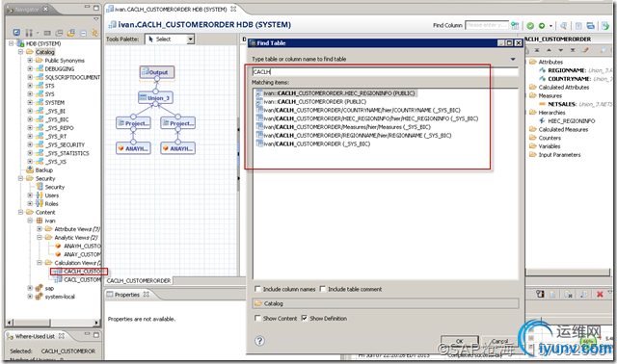Select ivan::CACLH_CUSTOMERORDER (PUBLIC) match
The width and height of the screenshot is (617, 364).
[x=310, y=102]
